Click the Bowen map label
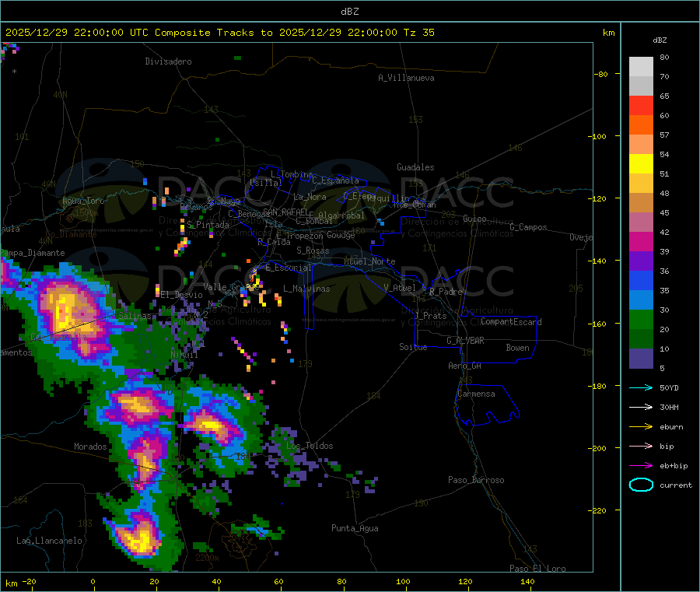Image resolution: width=700 pixels, height=592 pixels. pos(518,348)
